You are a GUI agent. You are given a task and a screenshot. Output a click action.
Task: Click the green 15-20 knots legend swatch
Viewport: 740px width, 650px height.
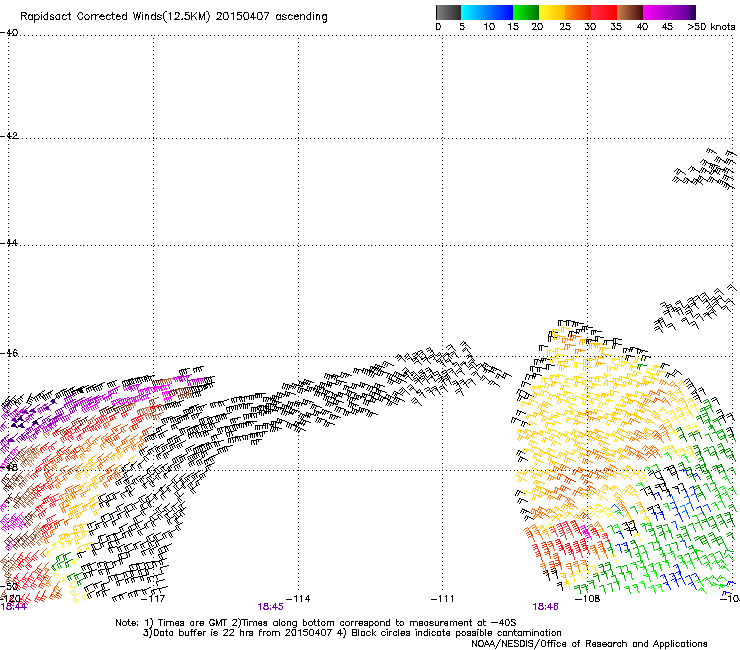tap(526, 12)
